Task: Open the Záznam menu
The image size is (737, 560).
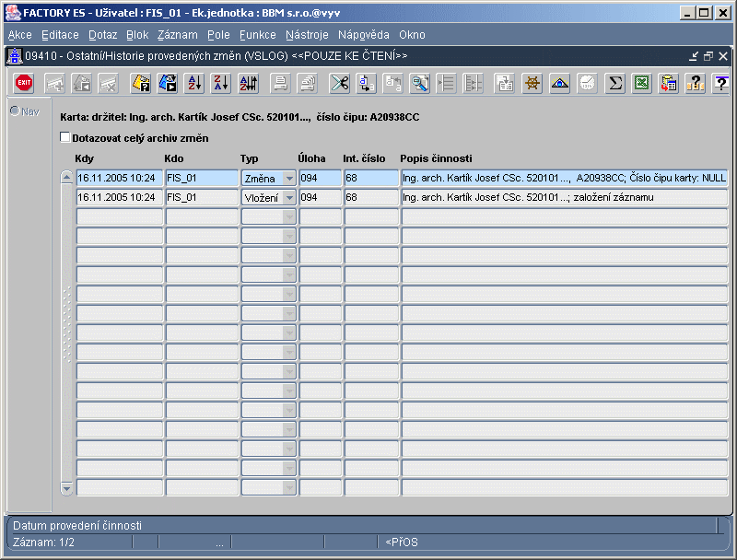Action: point(177,35)
